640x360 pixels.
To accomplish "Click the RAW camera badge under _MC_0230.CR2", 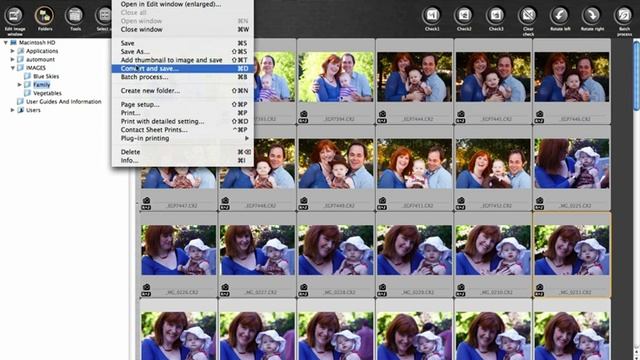I will [x=461, y=289].
